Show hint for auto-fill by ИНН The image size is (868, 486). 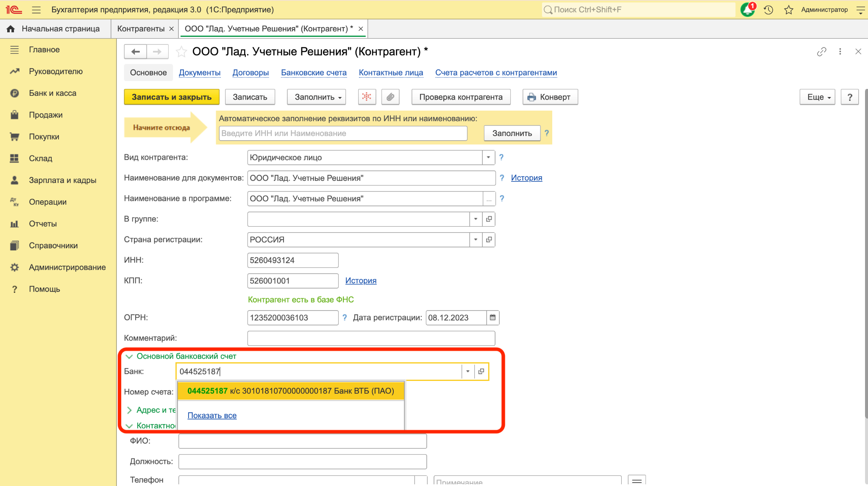[547, 133]
